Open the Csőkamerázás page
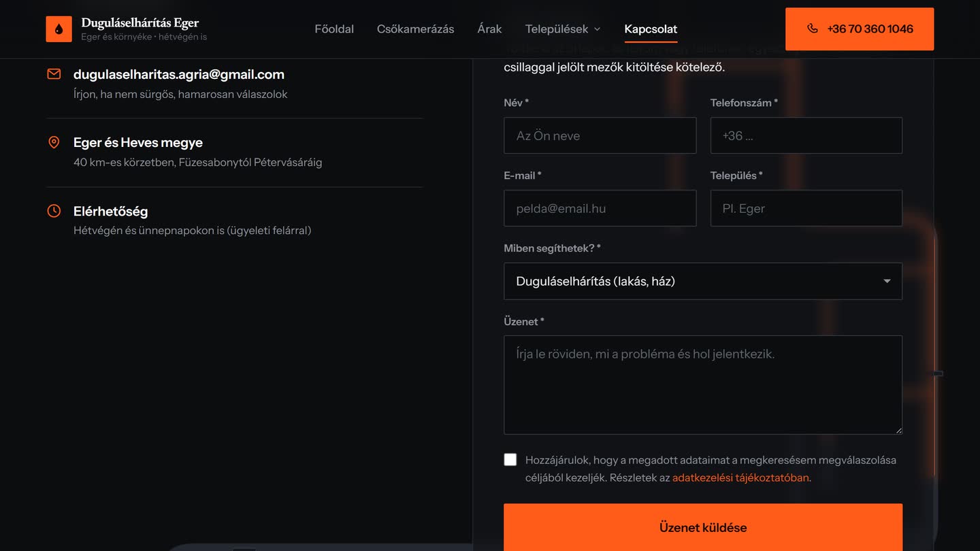 [x=415, y=29]
